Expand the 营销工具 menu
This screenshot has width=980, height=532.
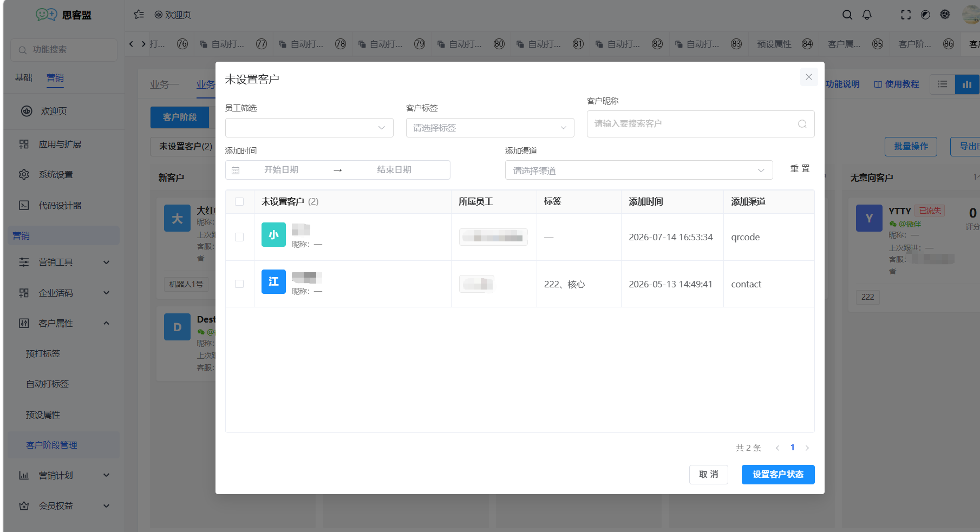click(x=107, y=262)
